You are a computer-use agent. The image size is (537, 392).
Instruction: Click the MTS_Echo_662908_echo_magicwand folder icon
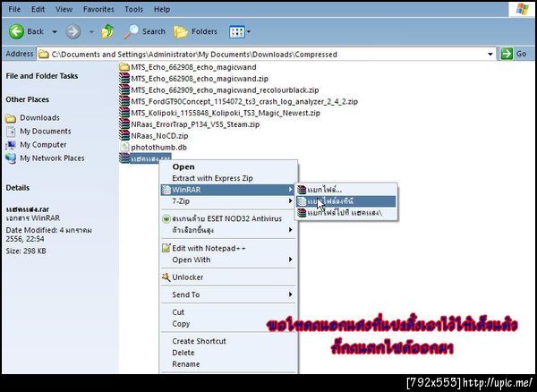coord(124,67)
